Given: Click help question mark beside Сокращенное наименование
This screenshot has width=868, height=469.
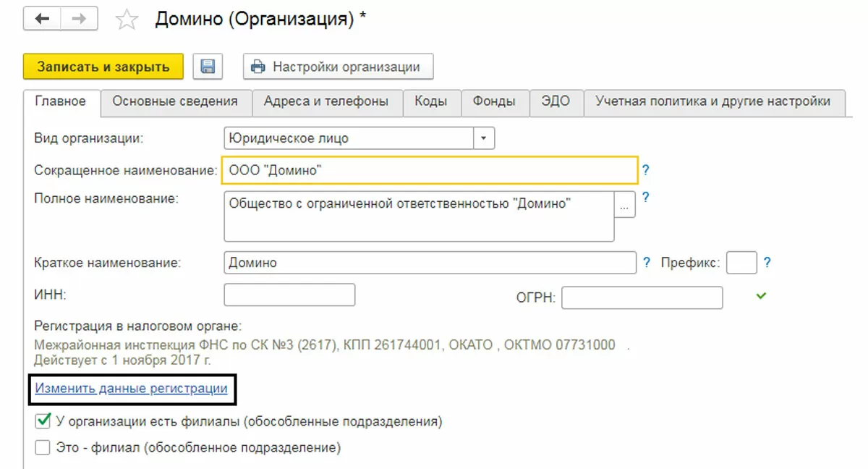Looking at the screenshot, I should [x=646, y=171].
